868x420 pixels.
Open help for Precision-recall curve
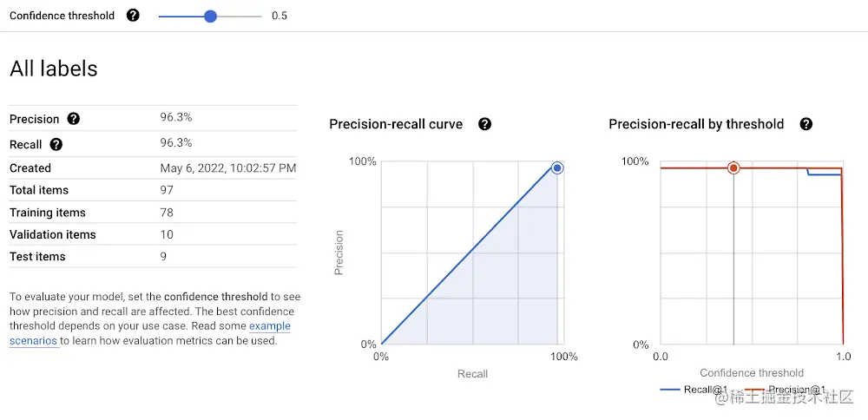click(485, 124)
